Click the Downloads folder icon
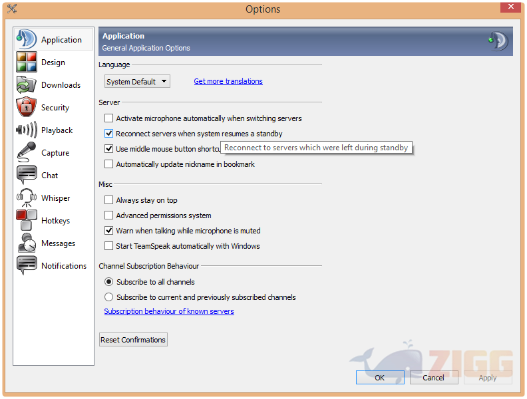This screenshot has width=527, height=399. tap(26, 85)
